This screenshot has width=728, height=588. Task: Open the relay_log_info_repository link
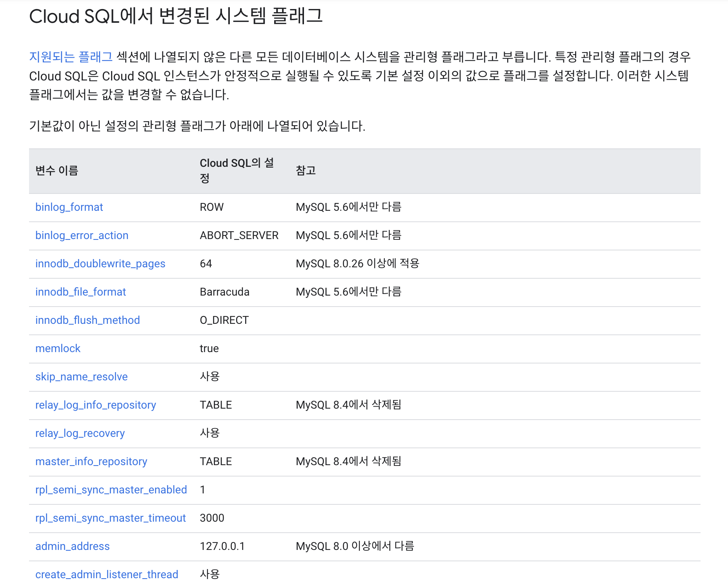(x=96, y=405)
